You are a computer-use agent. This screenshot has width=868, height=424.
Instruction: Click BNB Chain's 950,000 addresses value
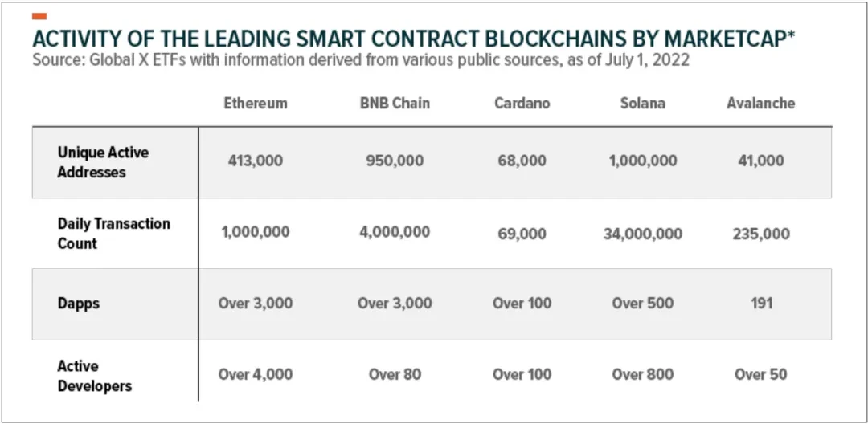point(395,161)
